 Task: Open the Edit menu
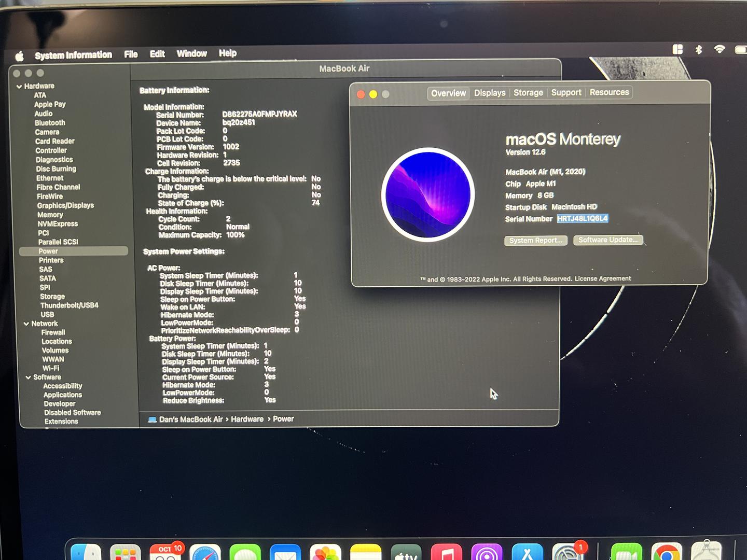pyautogui.click(x=157, y=53)
